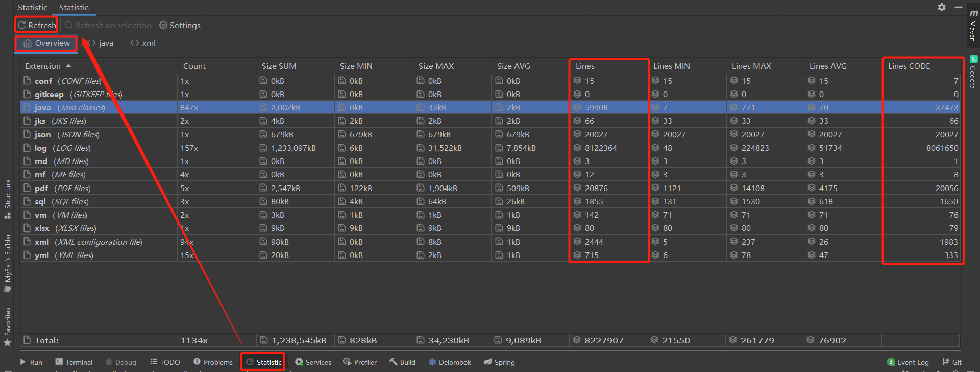The height and width of the screenshot is (372, 980).
Task: Open the Git tool window
Action: pos(952,362)
